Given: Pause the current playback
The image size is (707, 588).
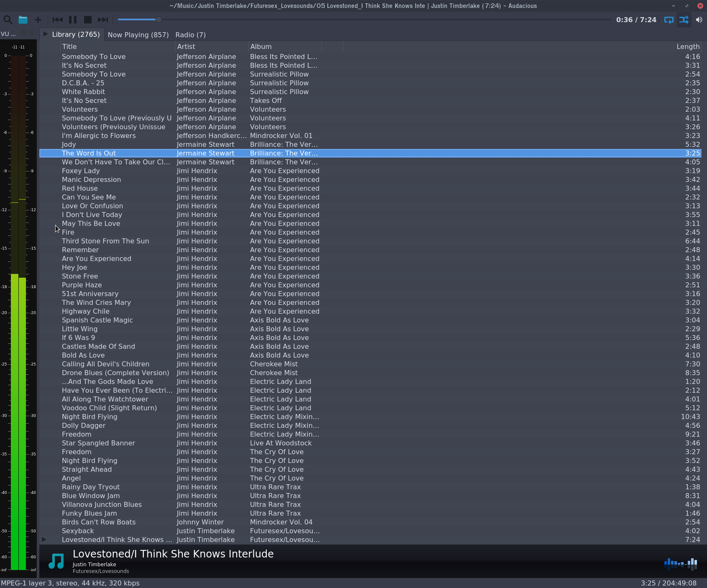Looking at the screenshot, I should pos(73,20).
